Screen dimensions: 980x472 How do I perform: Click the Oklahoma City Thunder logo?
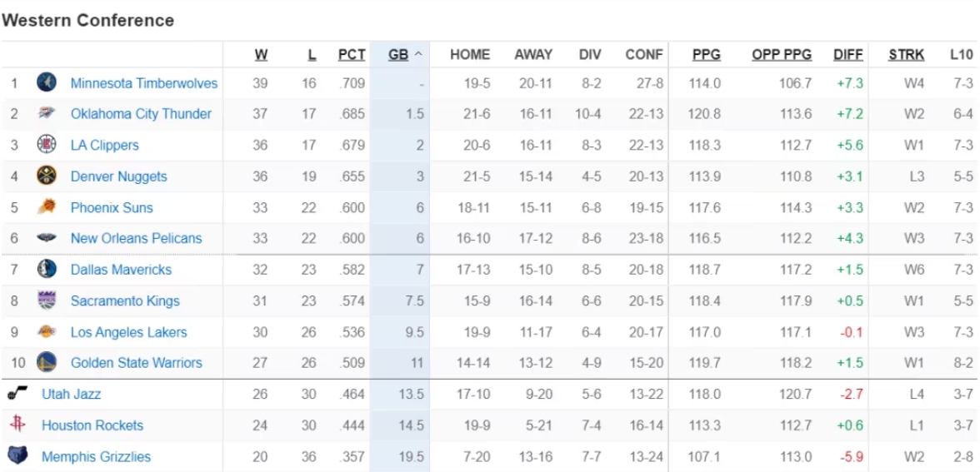(47, 114)
